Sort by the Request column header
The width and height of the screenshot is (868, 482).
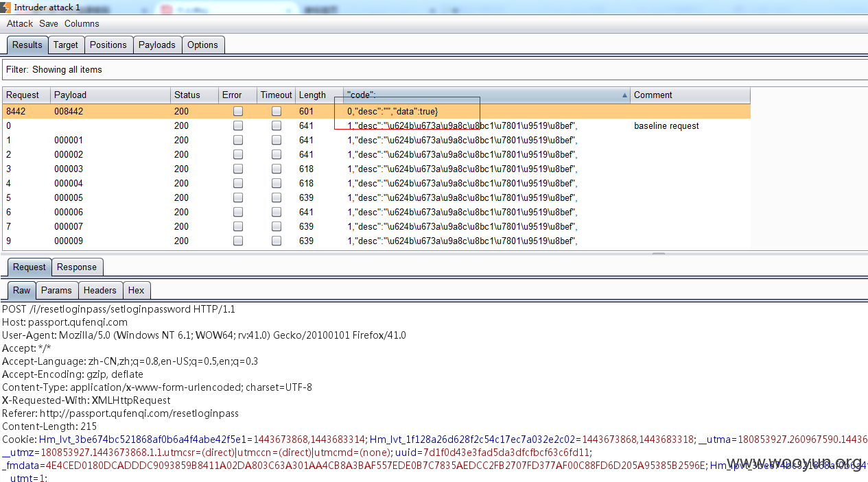click(26, 95)
